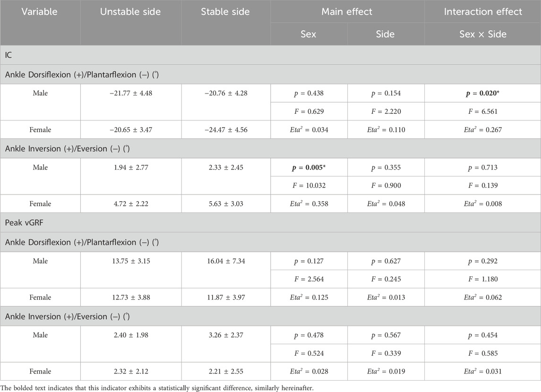
Task: Select the −21.77 ± 4.48 value
Action: tap(131, 93)
